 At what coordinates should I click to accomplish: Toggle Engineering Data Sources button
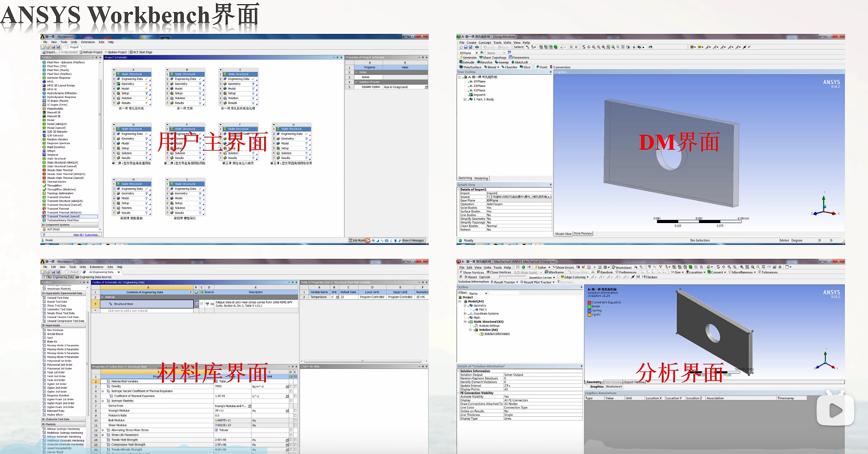coord(94,277)
